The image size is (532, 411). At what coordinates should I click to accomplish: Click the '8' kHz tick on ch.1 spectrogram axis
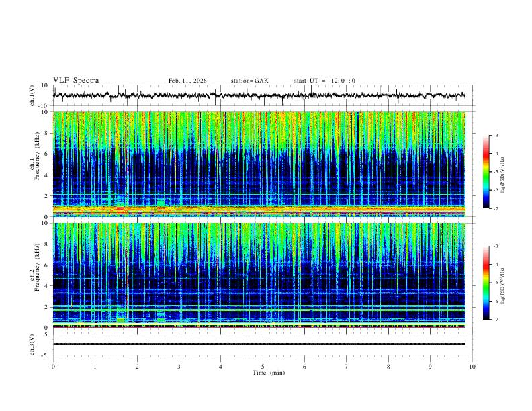pos(47,133)
